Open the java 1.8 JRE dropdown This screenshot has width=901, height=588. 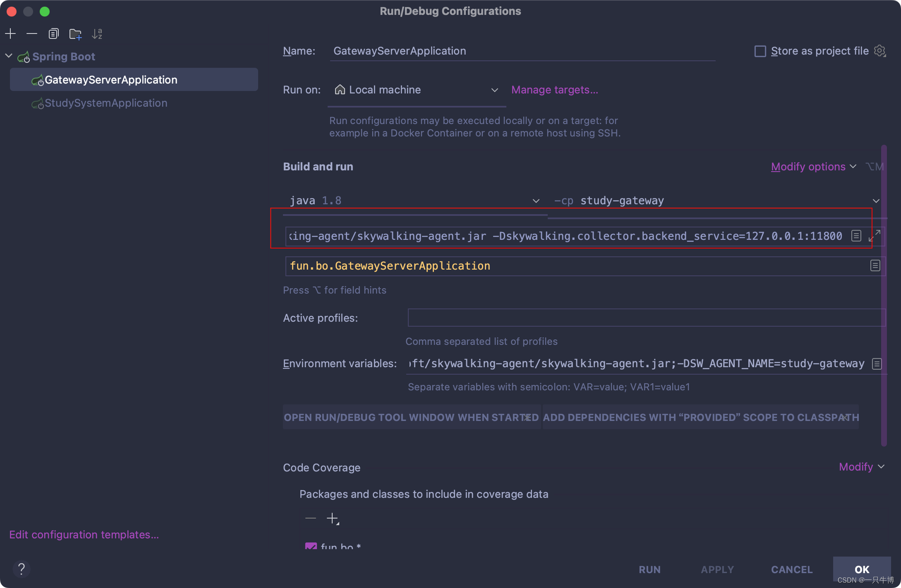coord(415,201)
